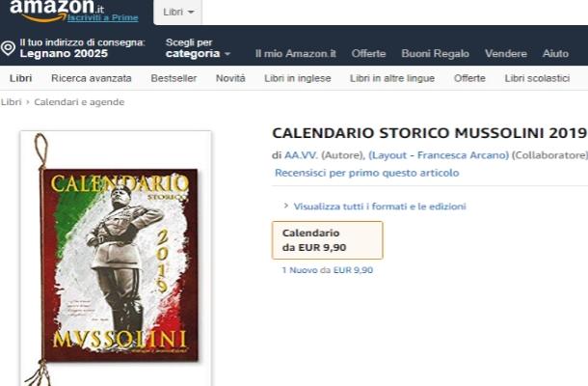Click the Mussolini calendar product image
This screenshot has height=386, width=588.
[116, 259]
